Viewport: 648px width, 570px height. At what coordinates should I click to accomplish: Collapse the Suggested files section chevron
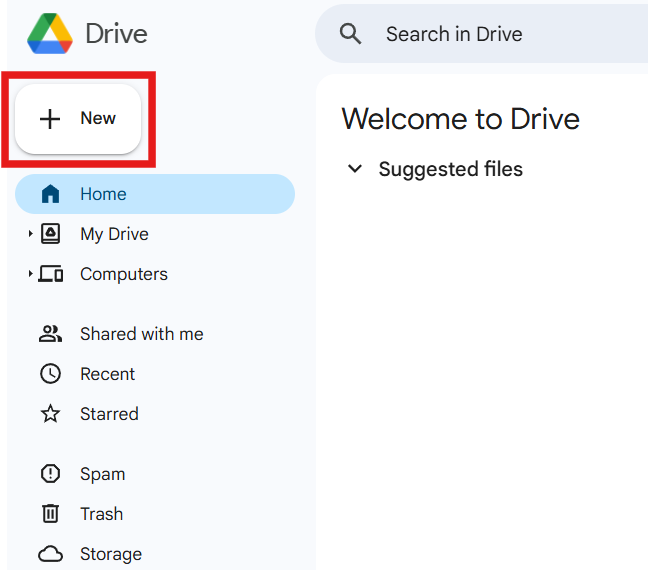point(354,169)
